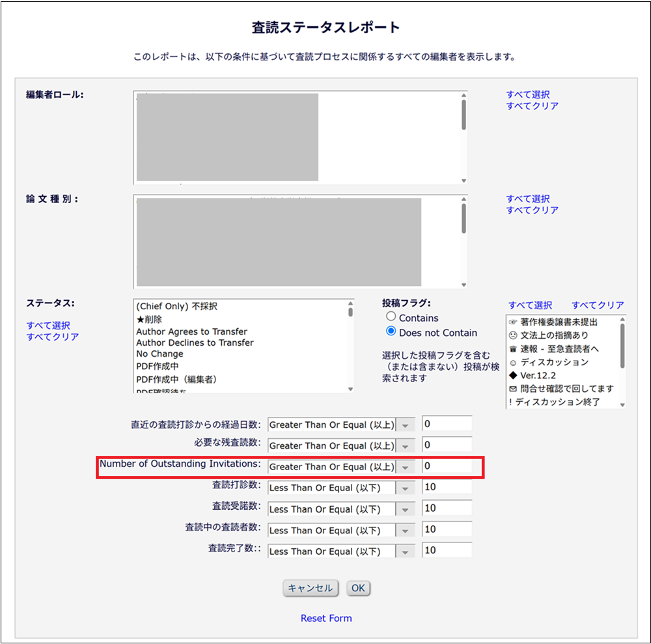Image resolution: width=651 pixels, height=644 pixels.
Task: Click the Reset Form link
Action: pos(326,618)
